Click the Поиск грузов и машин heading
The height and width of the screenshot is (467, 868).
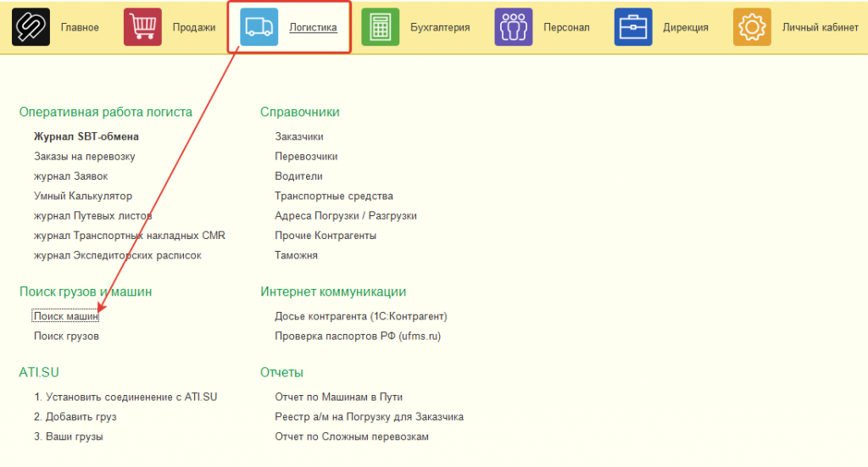[x=86, y=292]
